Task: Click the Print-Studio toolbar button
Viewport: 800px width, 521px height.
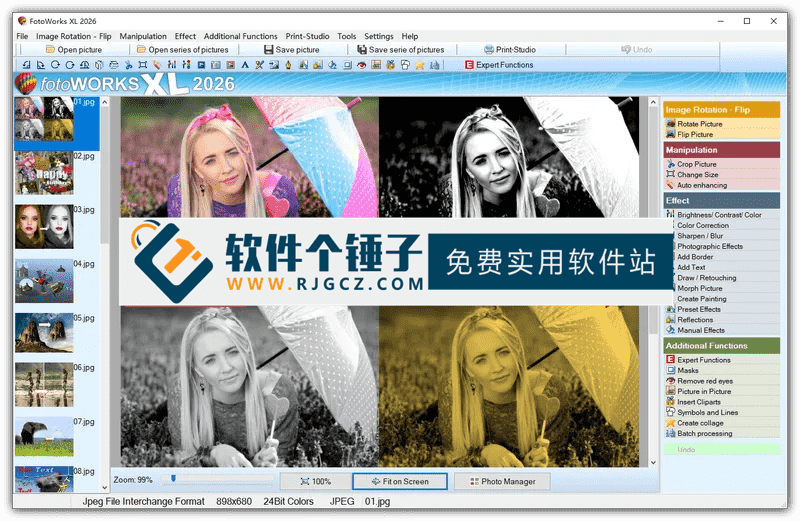Action: pos(510,49)
